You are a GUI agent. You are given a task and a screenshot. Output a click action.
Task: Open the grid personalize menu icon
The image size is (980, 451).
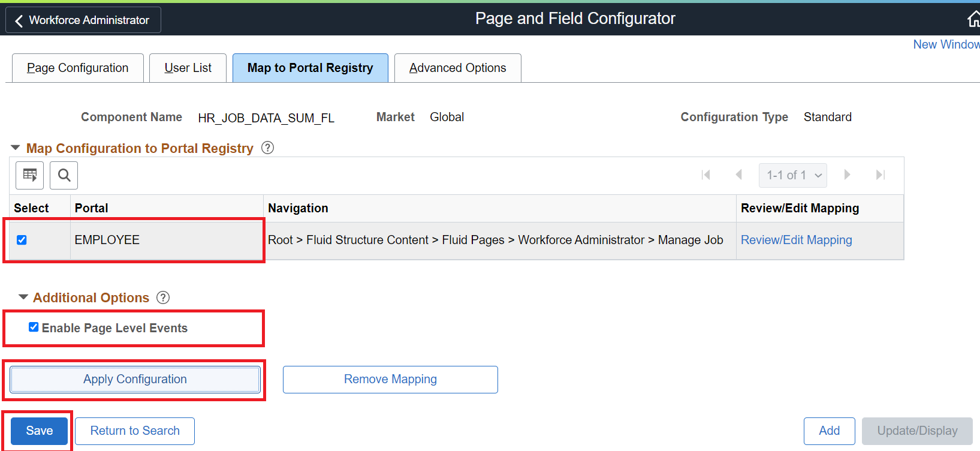(29, 175)
